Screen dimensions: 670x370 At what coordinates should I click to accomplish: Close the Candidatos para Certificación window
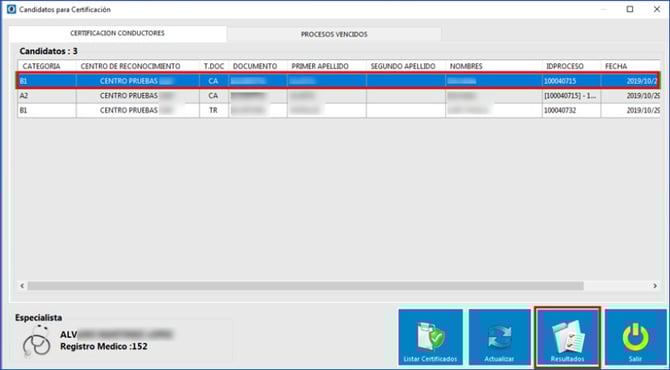(657, 9)
